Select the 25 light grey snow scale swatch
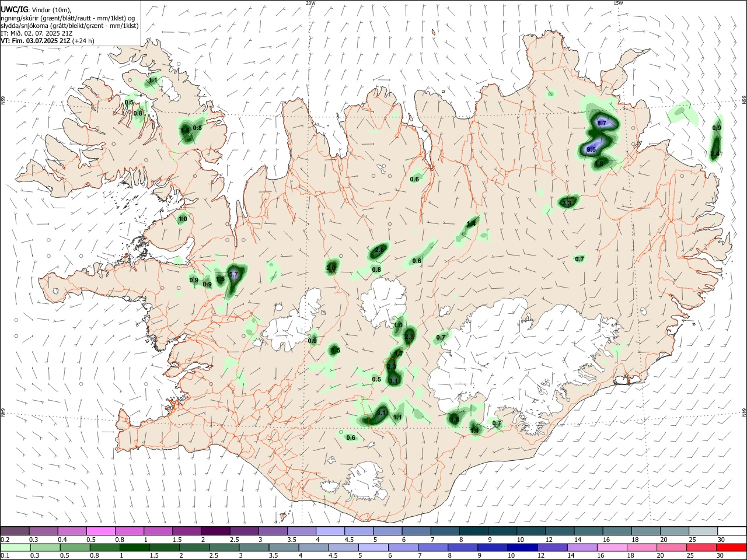The image size is (747, 560). point(702,531)
